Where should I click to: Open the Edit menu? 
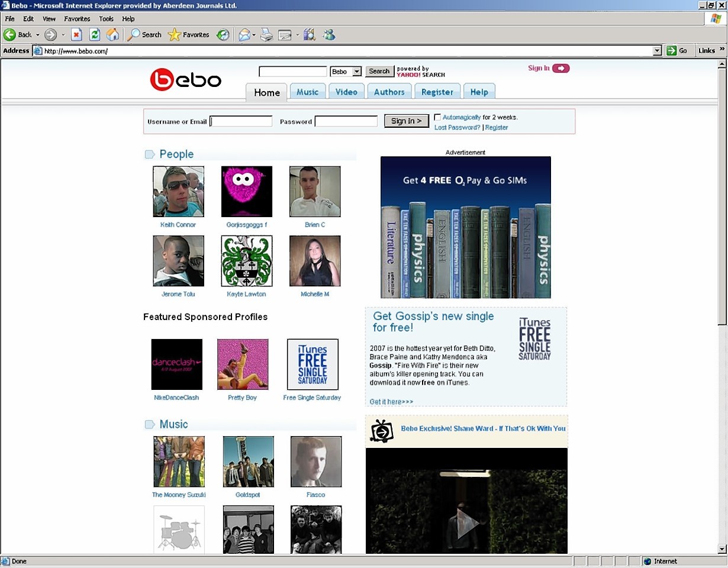pos(28,19)
